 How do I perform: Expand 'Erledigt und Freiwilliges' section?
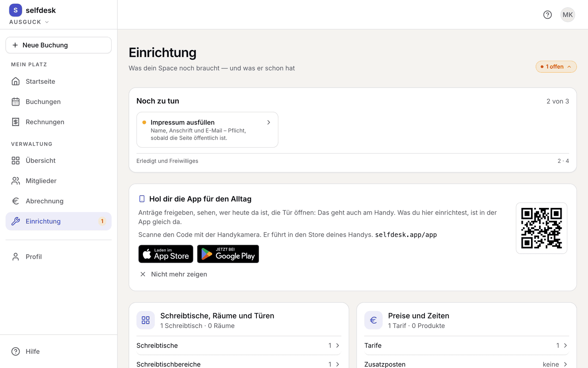pos(353,161)
